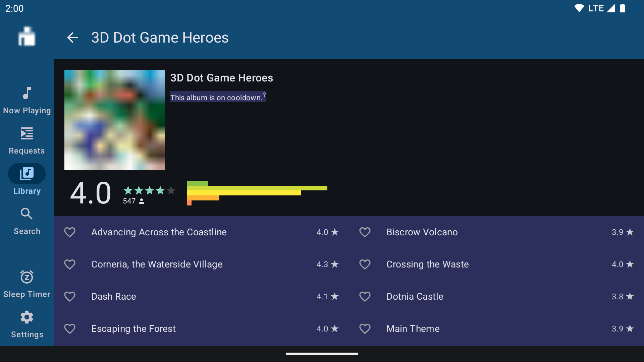The image size is (644, 362).
Task: View the 547 ratings count
Action: [x=133, y=201]
